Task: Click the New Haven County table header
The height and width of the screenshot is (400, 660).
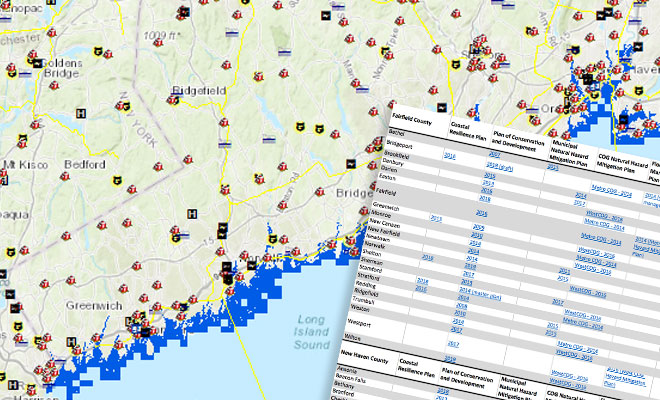Action: 364,356
